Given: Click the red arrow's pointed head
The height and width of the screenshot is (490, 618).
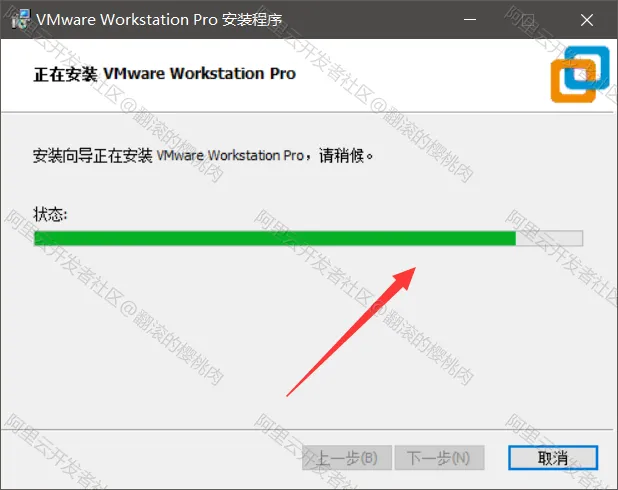Looking at the screenshot, I should point(405,278).
